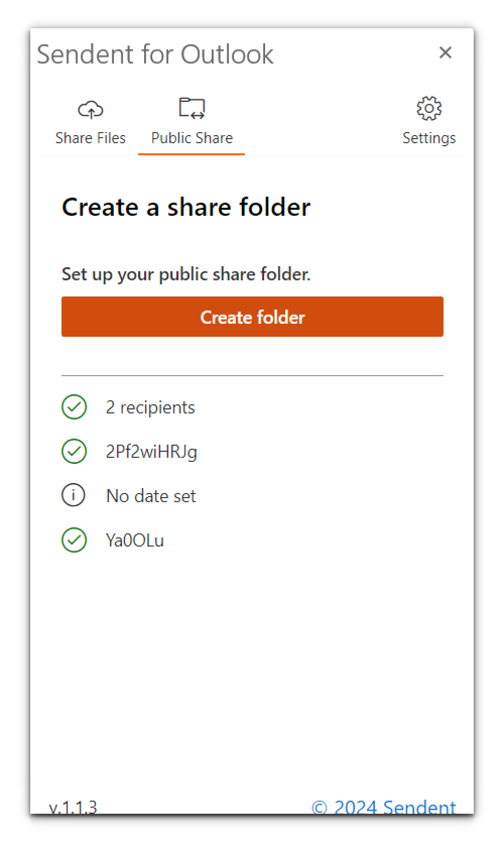Click the checkmark icon next to Ya0OLu
Image resolution: width=504 pixels, height=846 pixels.
(x=74, y=539)
